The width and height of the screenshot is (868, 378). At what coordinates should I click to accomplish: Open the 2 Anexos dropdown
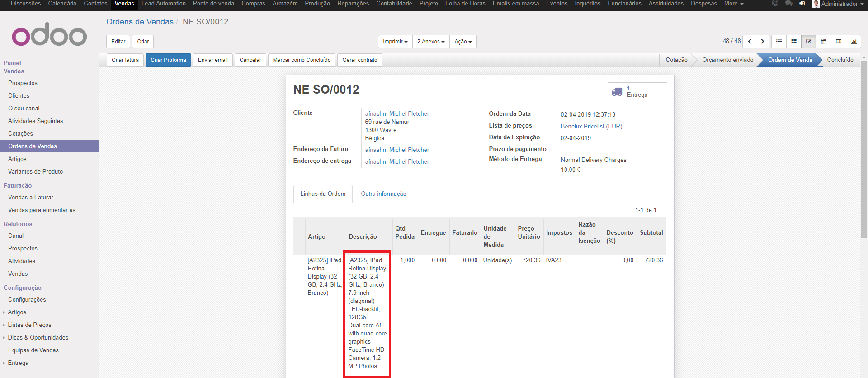pos(431,42)
